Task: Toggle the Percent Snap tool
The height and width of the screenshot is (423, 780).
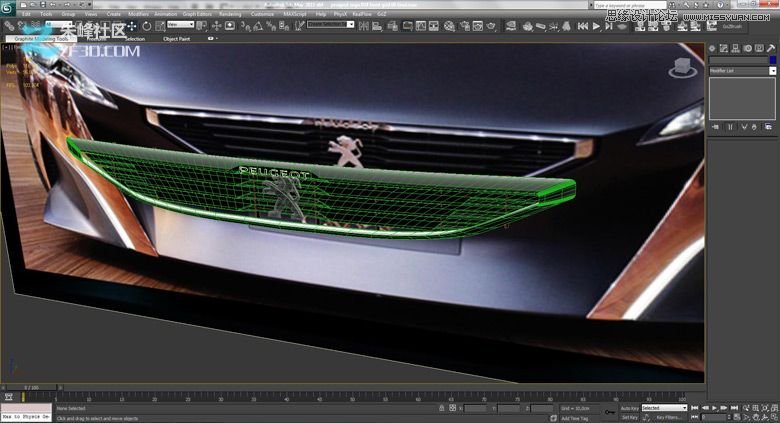Action: point(271,26)
